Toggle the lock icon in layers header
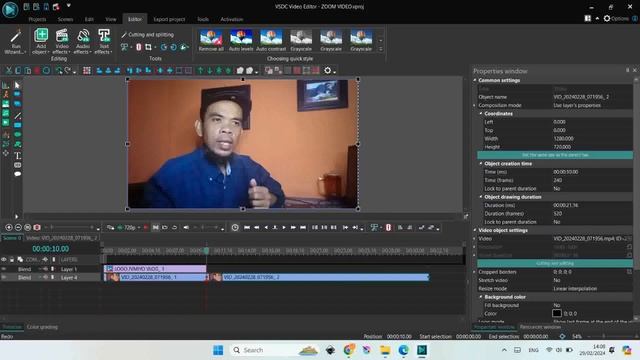Image resolution: width=640 pixels, height=360 pixels. click(x=12, y=259)
